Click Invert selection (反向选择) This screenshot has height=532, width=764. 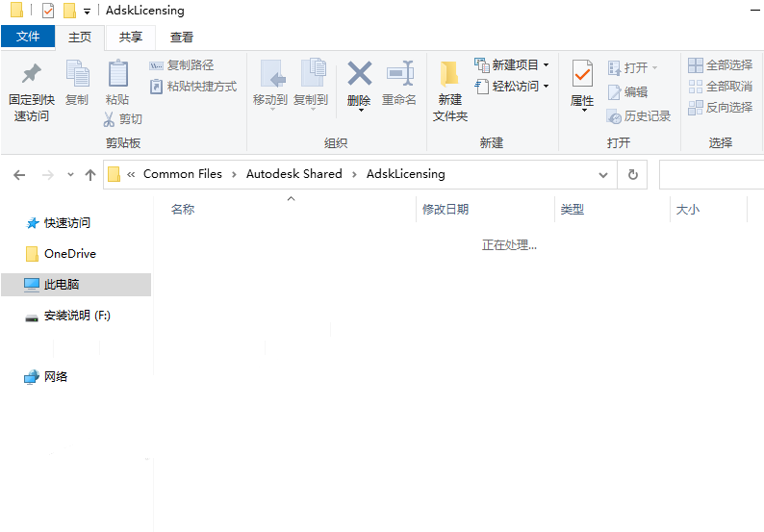[x=721, y=107]
